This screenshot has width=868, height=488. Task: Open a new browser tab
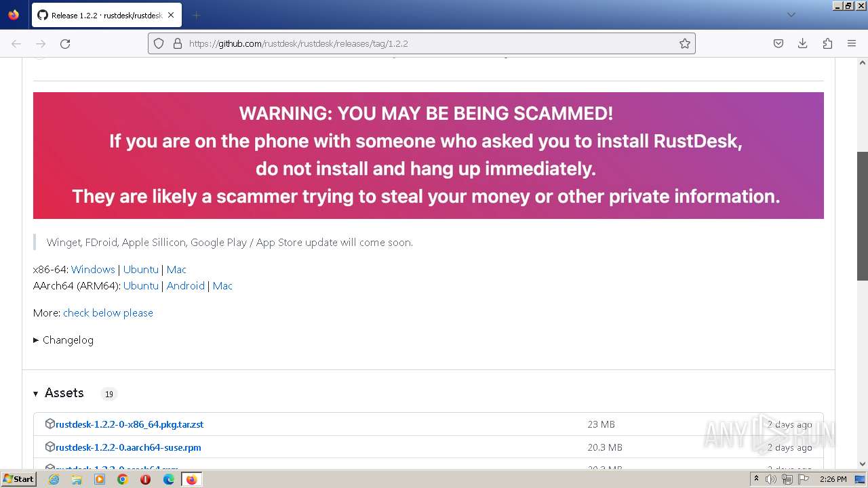click(196, 15)
